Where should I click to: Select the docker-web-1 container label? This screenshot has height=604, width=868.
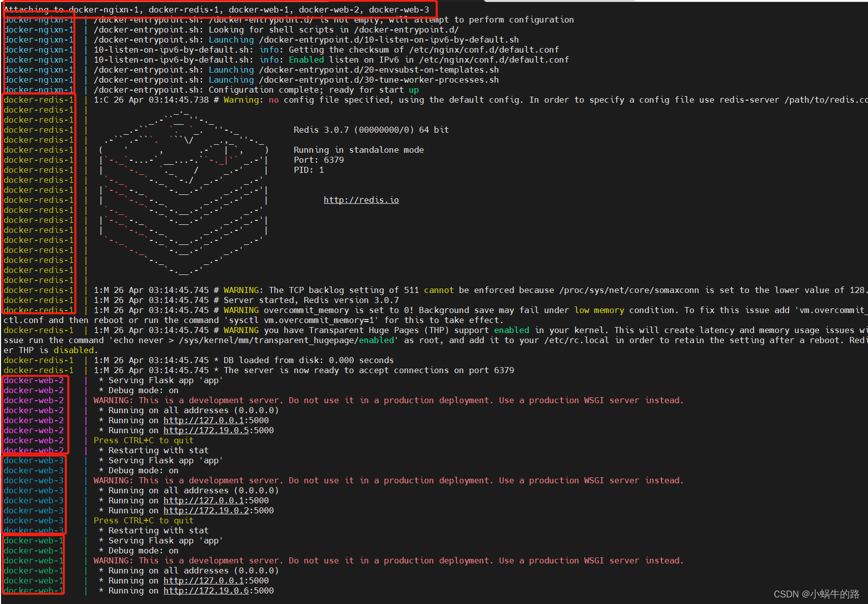pos(33,560)
